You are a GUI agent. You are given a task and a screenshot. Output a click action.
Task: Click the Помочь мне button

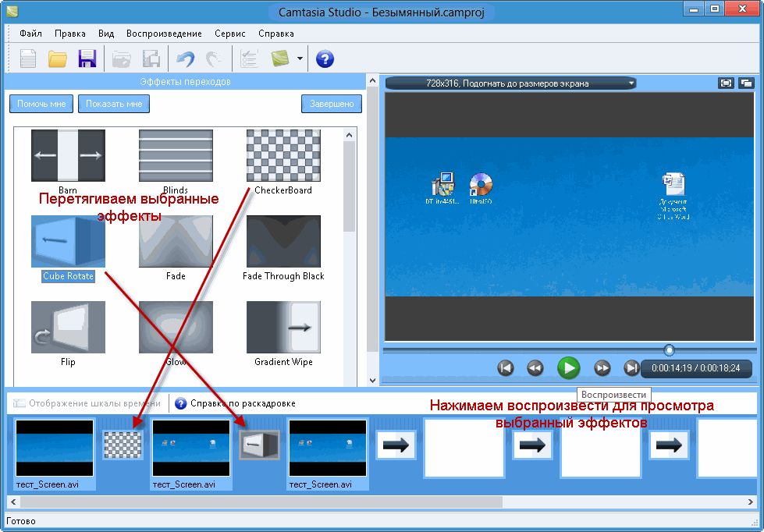click(41, 104)
